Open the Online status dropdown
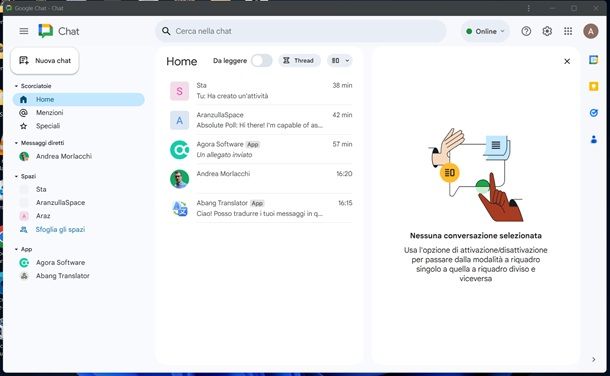This screenshot has width=610, height=376. [485, 31]
